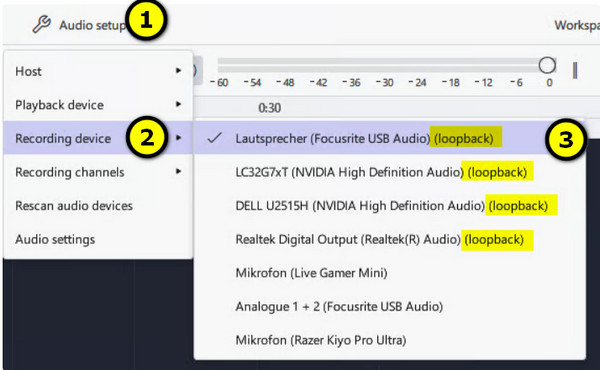Click the volume slider knob at 0

point(547,65)
